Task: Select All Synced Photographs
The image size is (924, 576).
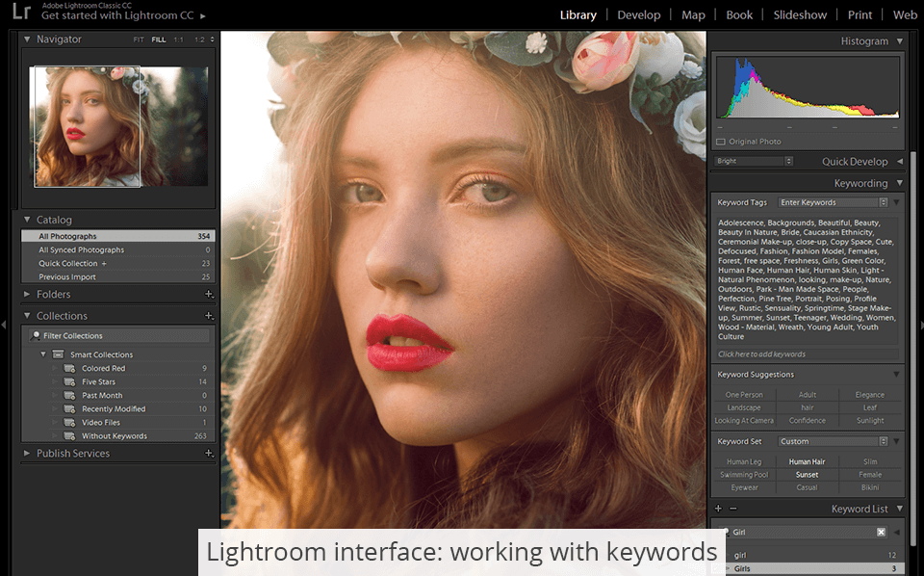Action: [x=117, y=249]
